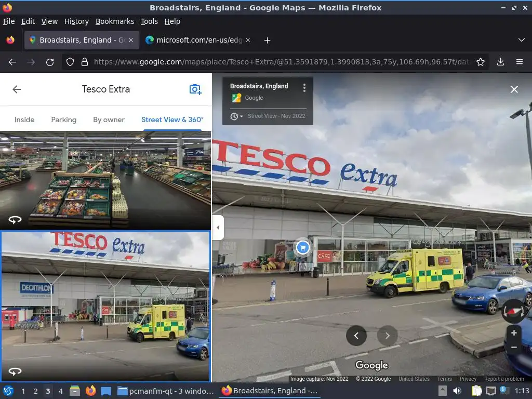Open a new Firefox tab
This screenshot has height=399, width=532.
267,41
